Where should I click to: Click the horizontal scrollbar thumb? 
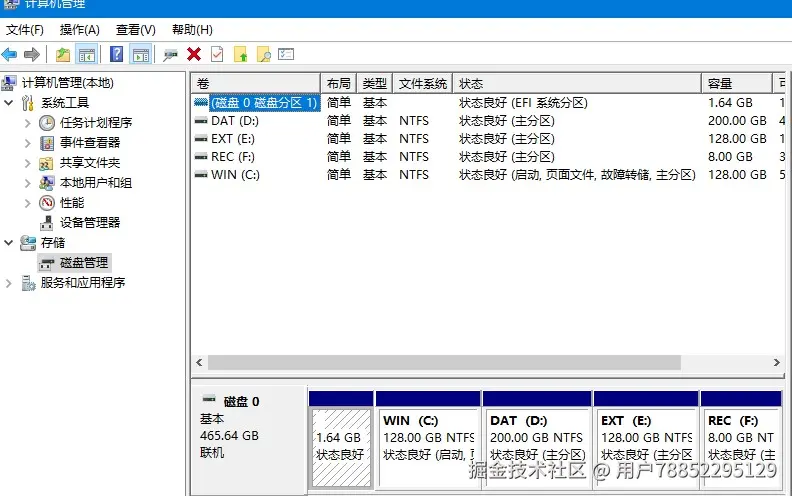pos(444,363)
